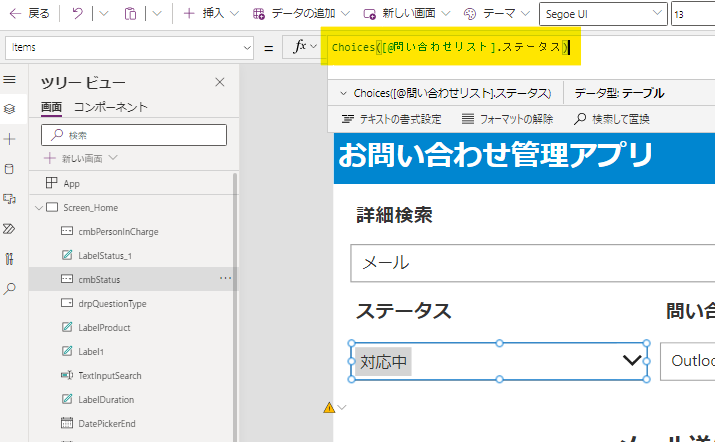The image size is (715, 442).
Task: Click the tree view 検索 search box
Action: pos(134,135)
